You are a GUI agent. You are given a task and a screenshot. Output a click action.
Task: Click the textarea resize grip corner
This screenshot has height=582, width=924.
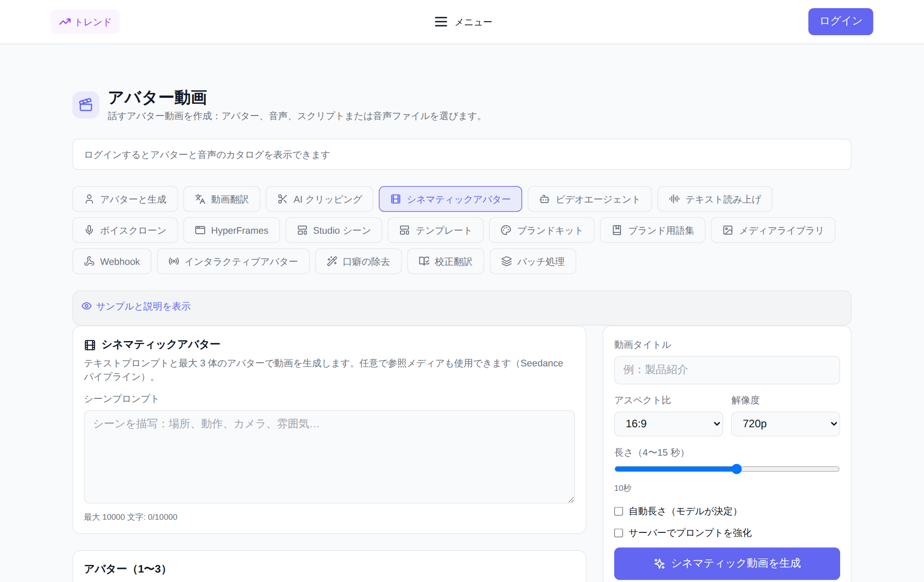tap(571, 499)
